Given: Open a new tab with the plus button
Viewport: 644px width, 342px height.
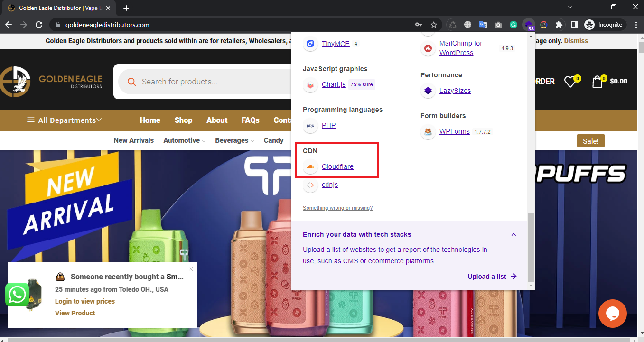Looking at the screenshot, I should tap(126, 8).
